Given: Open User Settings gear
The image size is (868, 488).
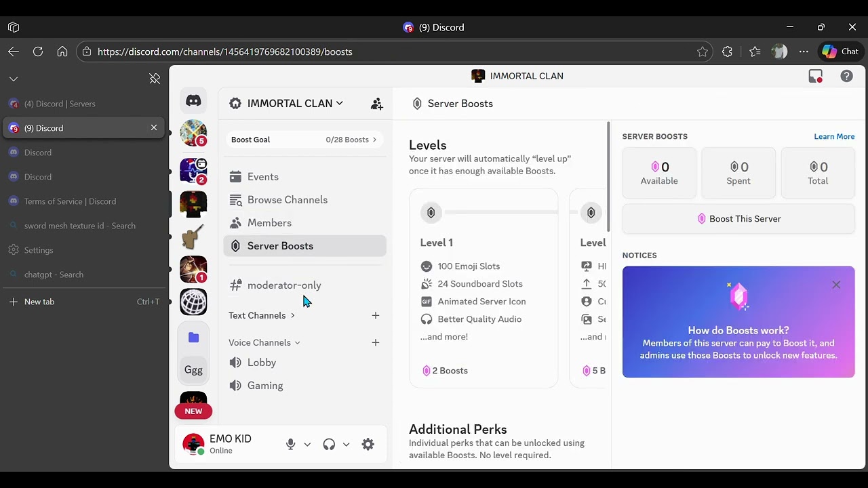Looking at the screenshot, I should (x=368, y=445).
